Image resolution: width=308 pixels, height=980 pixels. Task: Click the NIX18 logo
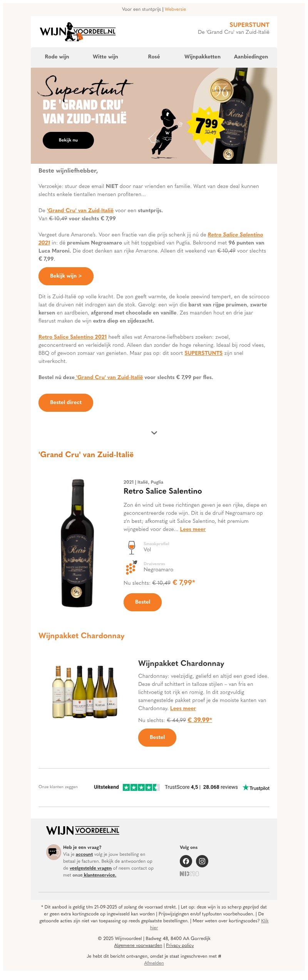pos(189,874)
